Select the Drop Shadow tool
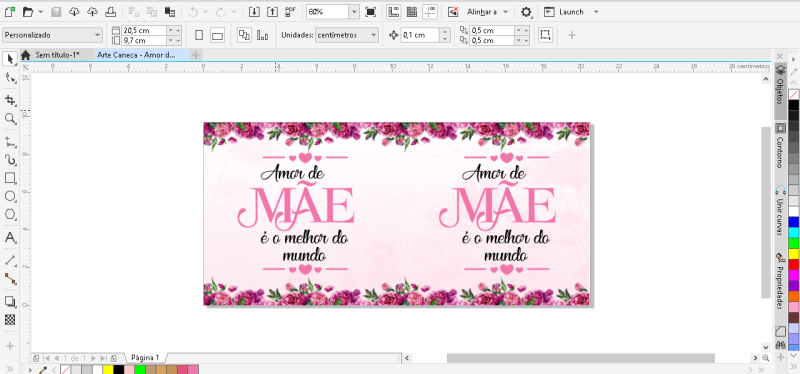 pyautogui.click(x=10, y=302)
